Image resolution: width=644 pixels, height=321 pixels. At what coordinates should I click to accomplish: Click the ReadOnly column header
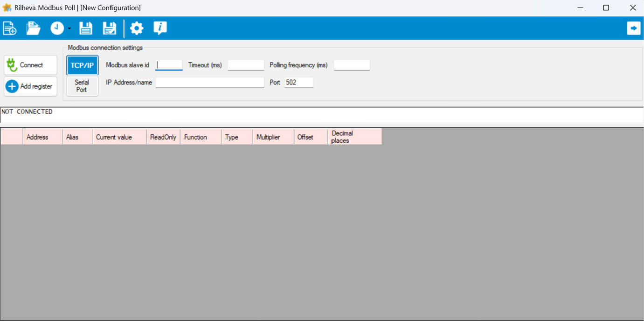[x=163, y=137]
